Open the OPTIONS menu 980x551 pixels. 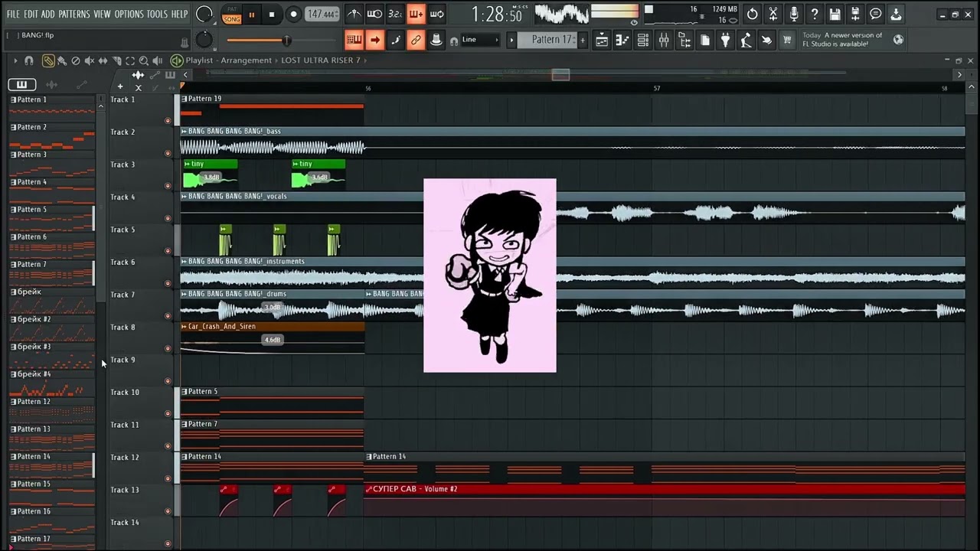point(129,14)
